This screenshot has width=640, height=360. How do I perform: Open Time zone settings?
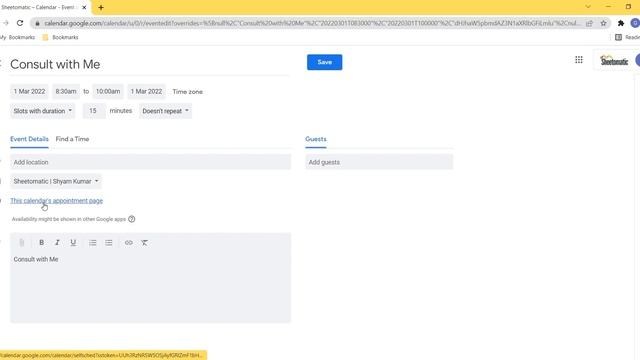[187, 92]
